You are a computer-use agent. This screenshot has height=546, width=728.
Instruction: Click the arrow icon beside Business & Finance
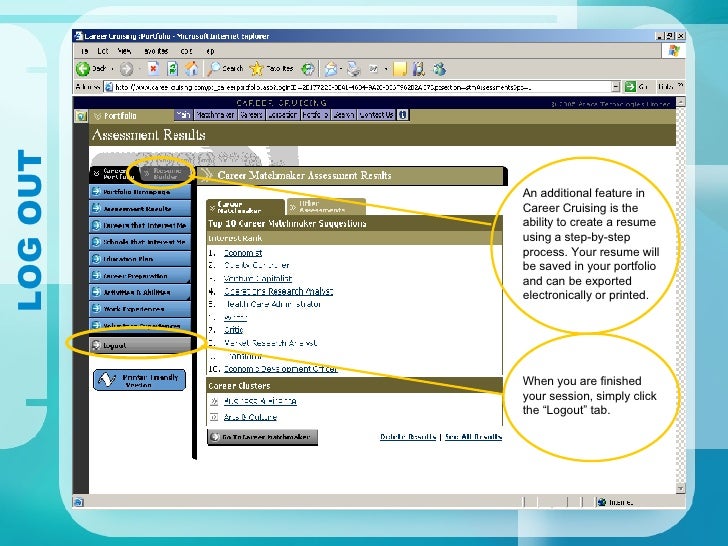214,401
